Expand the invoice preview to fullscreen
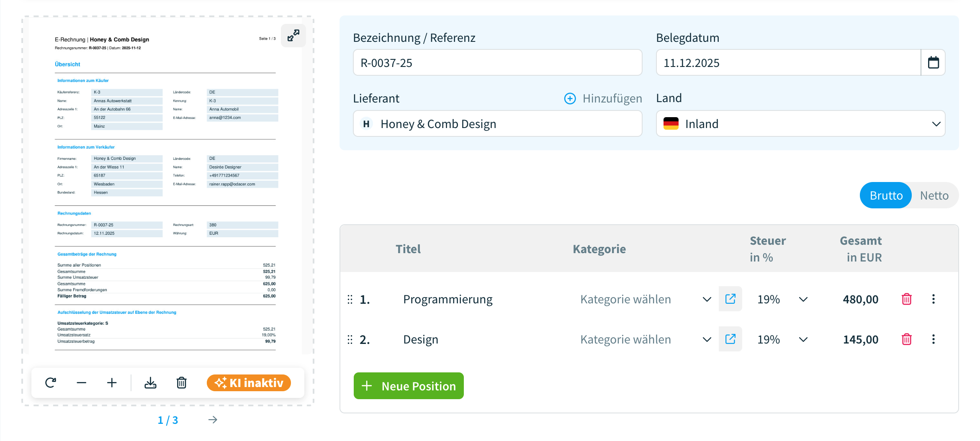Screen dimensions: 980x441 tap(293, 36)
